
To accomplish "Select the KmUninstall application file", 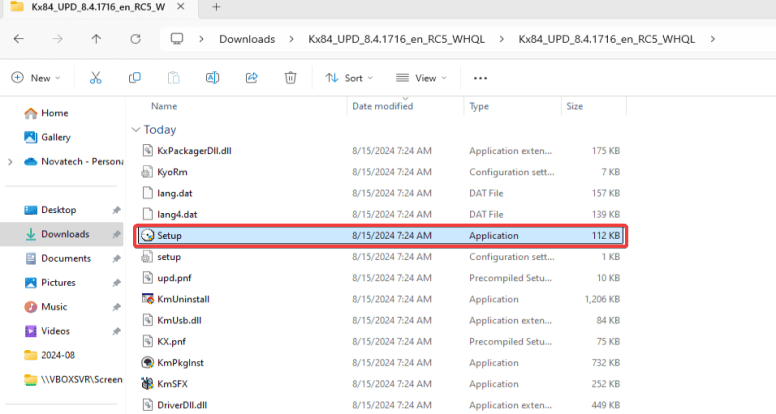I will 183,299.
